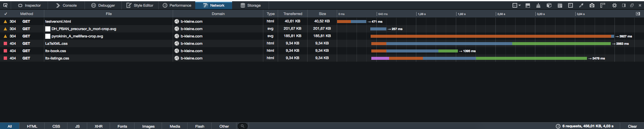
Task: Pick a color with the eyedropper
Action: [x=581, y=5]
